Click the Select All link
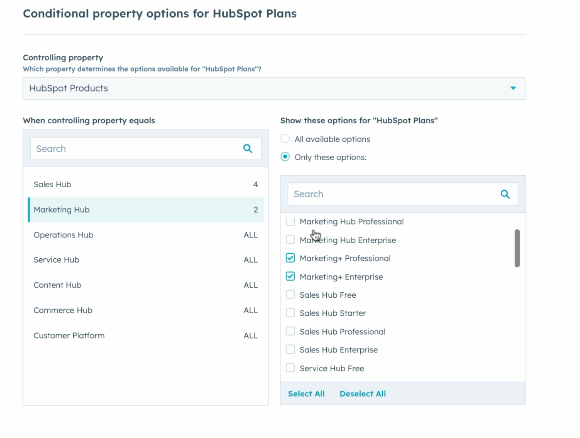The width and height of the screenshot is (580, 438). [x=306, y=394]
